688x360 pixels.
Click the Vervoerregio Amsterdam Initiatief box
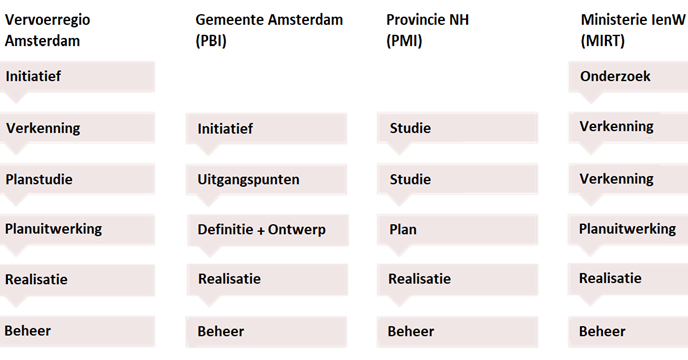tap(77, 76)
